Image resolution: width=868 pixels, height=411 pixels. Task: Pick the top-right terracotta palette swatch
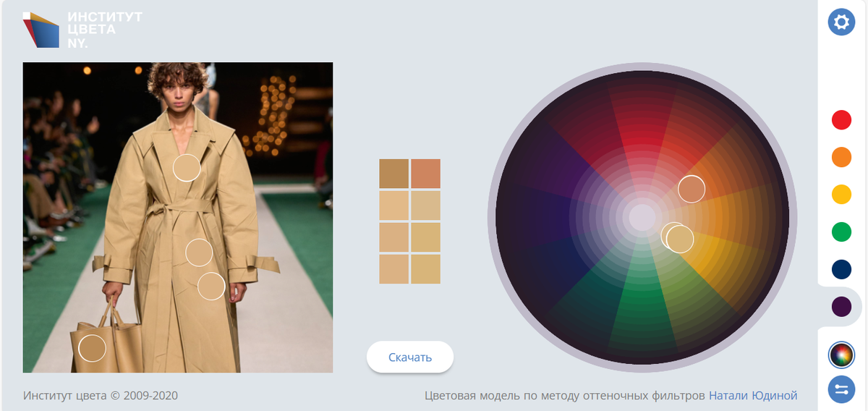[x=426, y=174]
